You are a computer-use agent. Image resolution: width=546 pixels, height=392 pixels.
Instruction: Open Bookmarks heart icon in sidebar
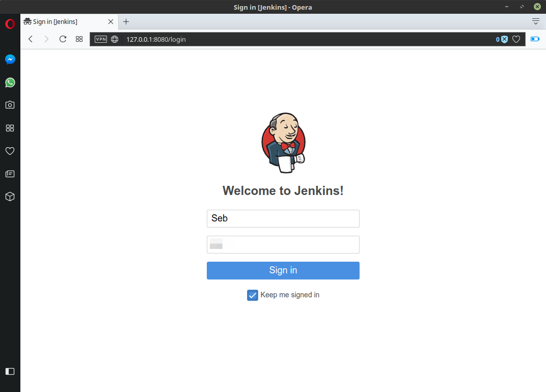coord(10,151)
